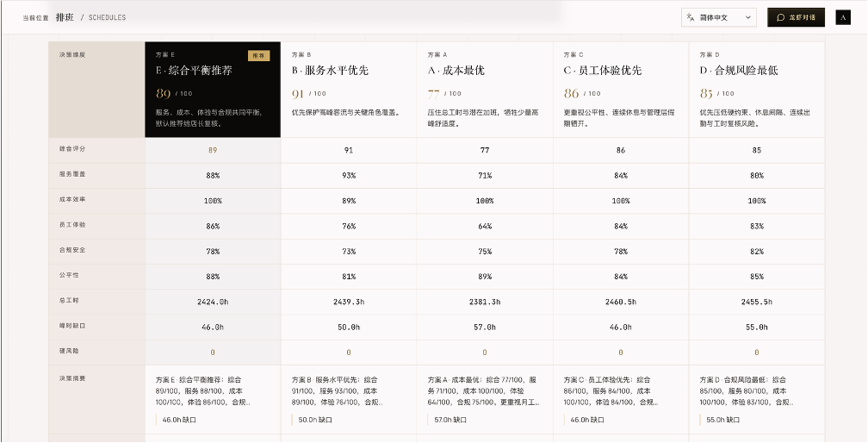Click the 55.0h peak gap cell

pos(757,328)
